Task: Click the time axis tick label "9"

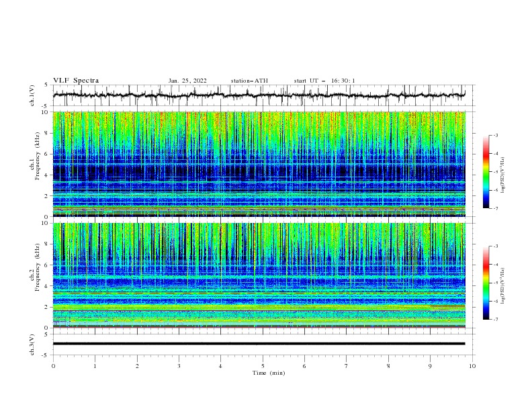Action: [x=430, y=366]
